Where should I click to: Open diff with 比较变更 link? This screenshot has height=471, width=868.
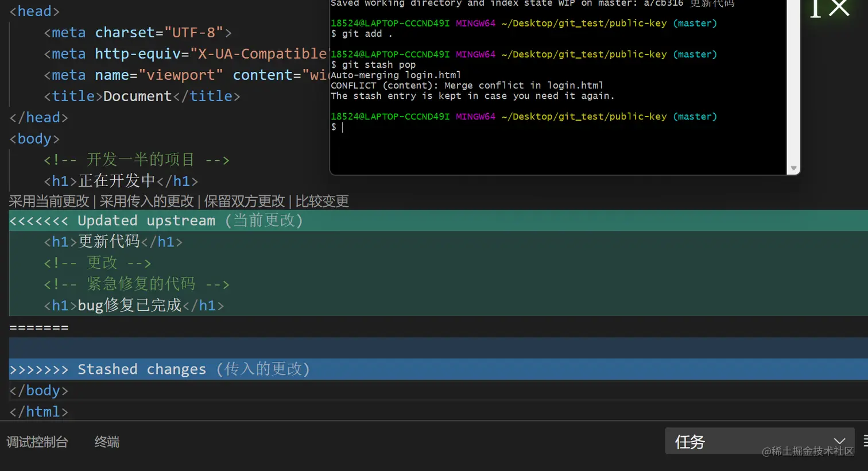click(322, 201)
